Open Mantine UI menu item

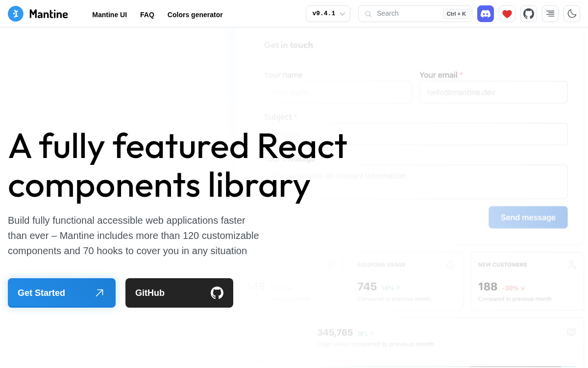[x=109, y=15]
